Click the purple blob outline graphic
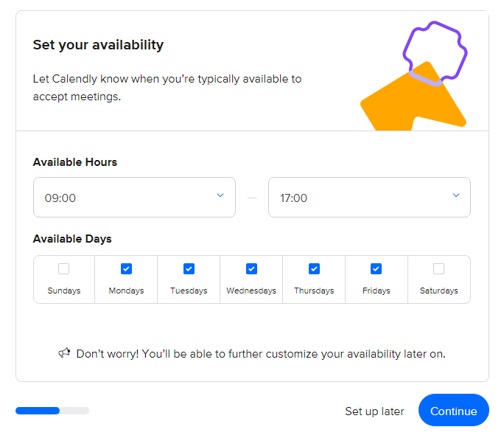The width and height of the screenshot is (504, 438). [435, 53]
